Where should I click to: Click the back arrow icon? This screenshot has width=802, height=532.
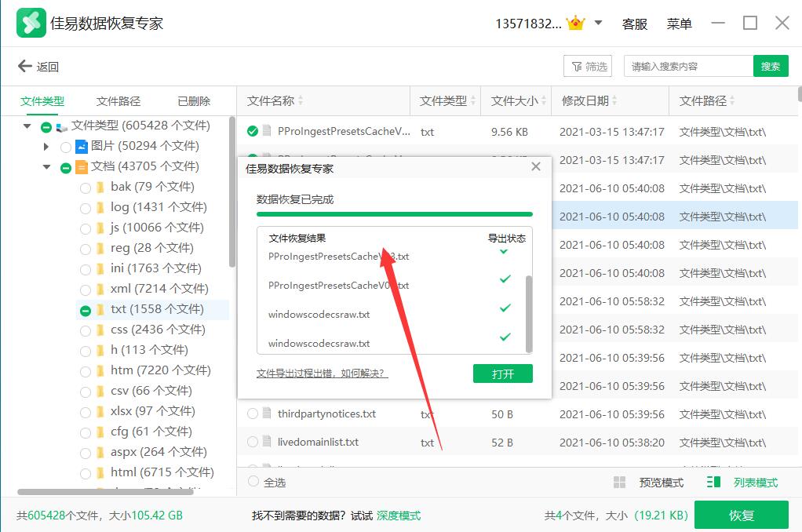coord(24,66)
